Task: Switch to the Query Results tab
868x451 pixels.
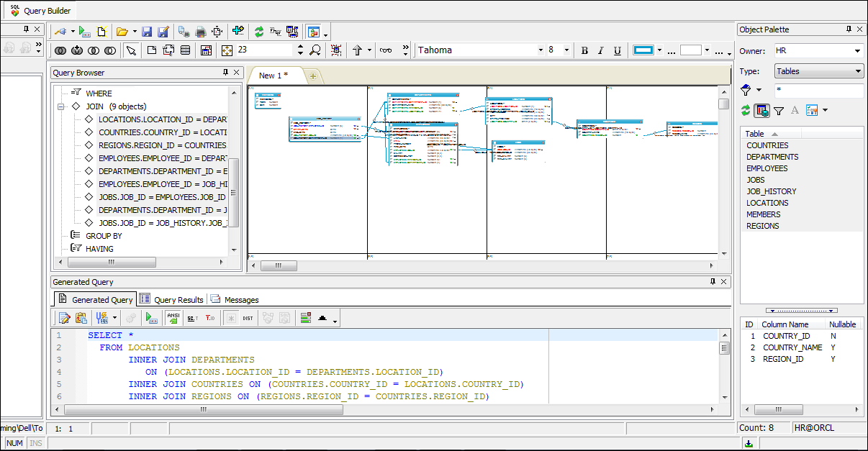Action: (x=178, y=299)
